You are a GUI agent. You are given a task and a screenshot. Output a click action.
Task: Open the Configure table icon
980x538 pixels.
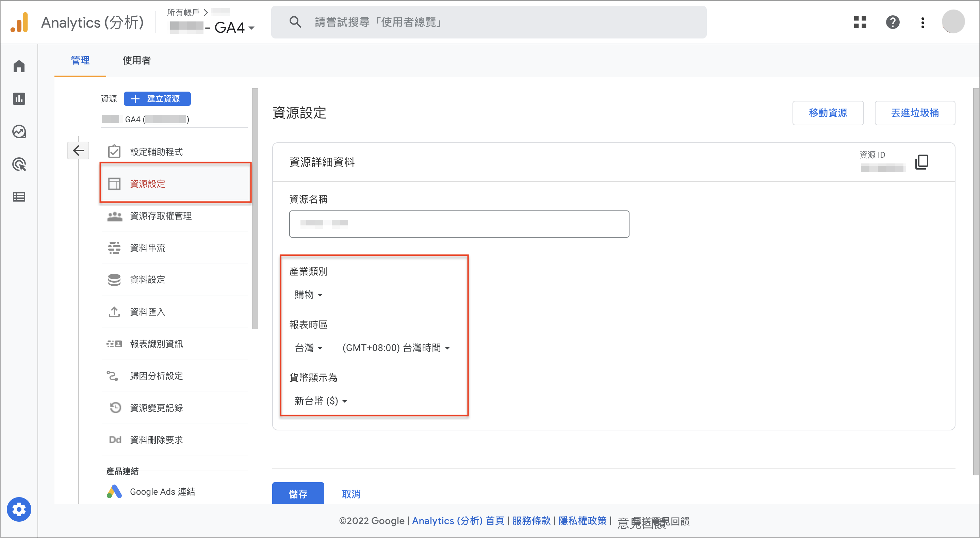[x=19, y=197]
